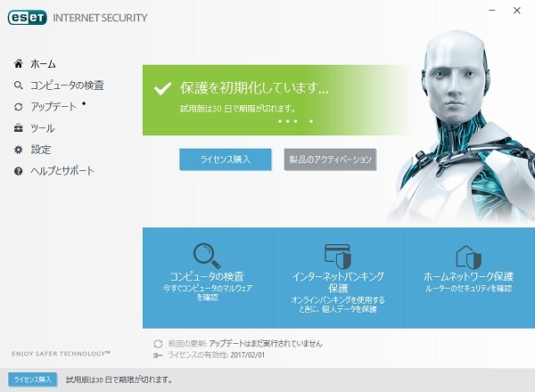
Task: Click the toolbox icon beside ツール
Action: click(x=19, y=128)
